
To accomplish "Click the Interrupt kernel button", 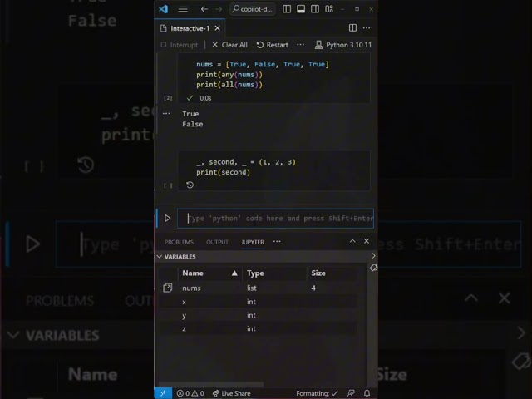I will tap(180, 45).
